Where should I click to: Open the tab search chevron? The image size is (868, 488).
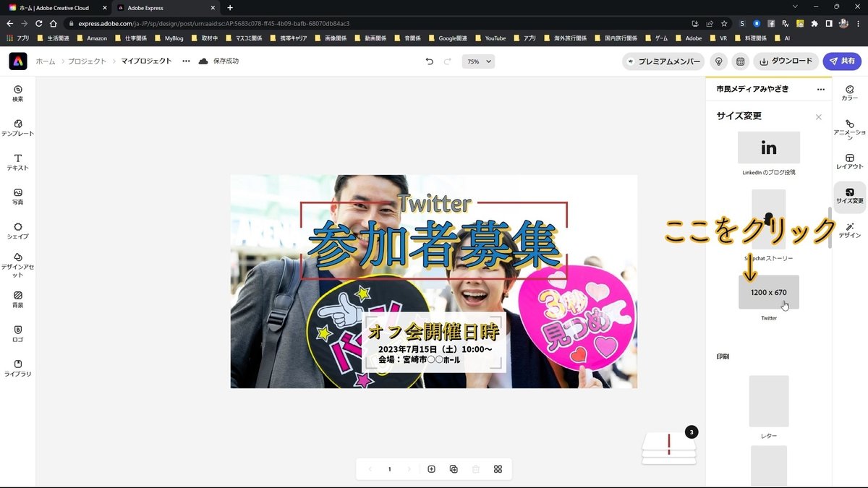796,7
